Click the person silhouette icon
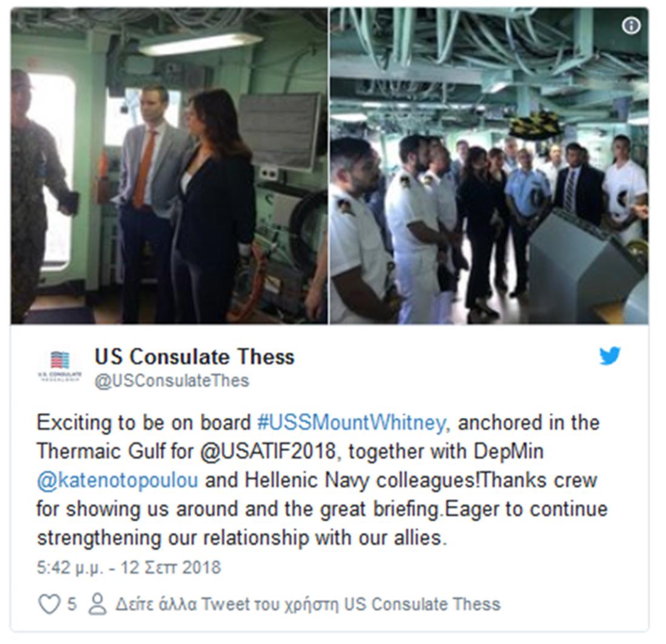 click(97, 604)
